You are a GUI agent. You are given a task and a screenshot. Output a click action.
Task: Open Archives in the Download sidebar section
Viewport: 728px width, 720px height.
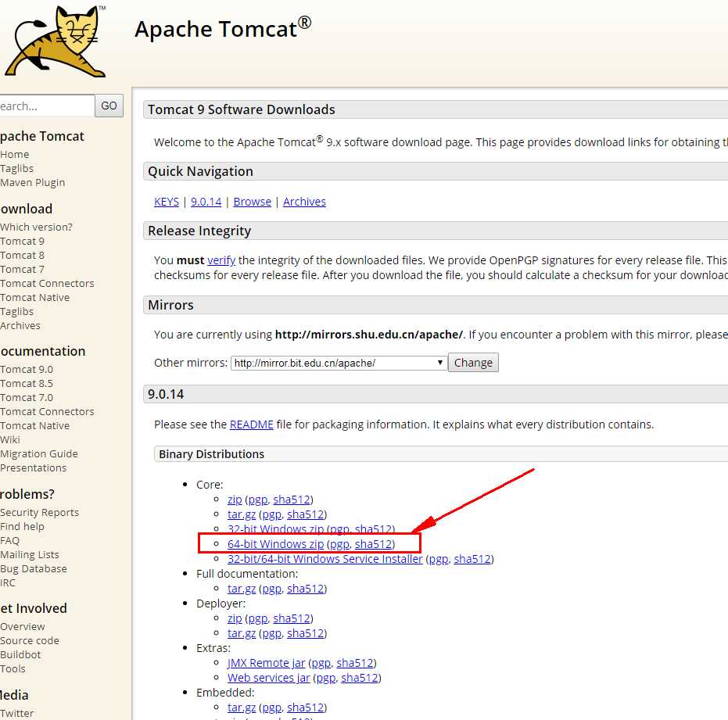(20, 326)
